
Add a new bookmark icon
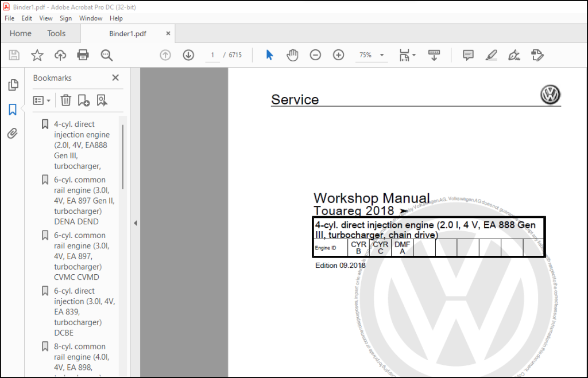(x=84, y=100)
